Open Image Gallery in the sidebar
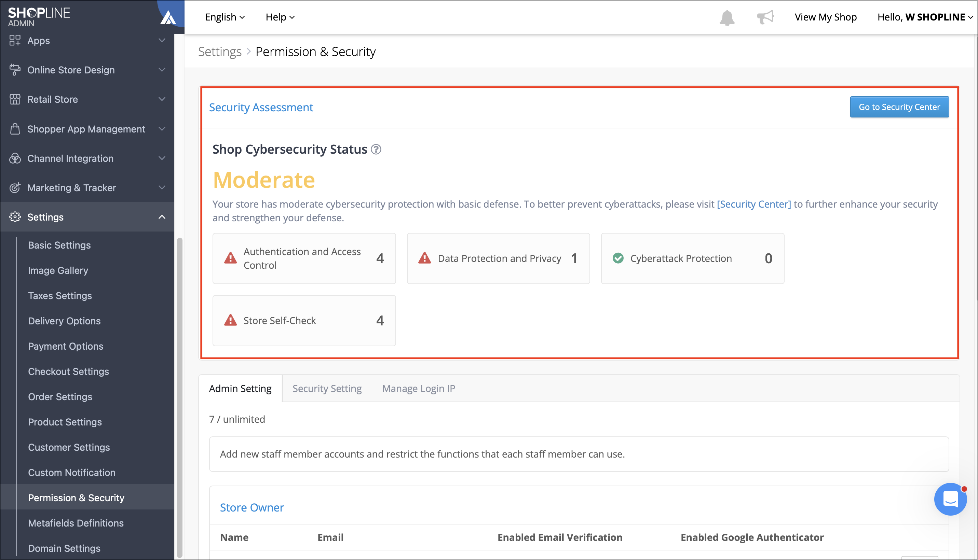The image size is (978, 560). [58, 270]
